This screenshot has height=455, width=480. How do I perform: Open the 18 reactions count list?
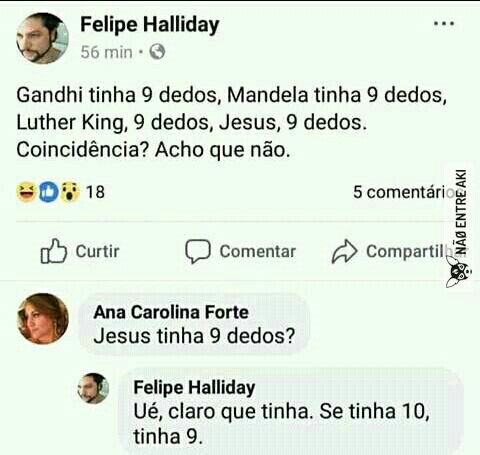click(x=95, y=192)
